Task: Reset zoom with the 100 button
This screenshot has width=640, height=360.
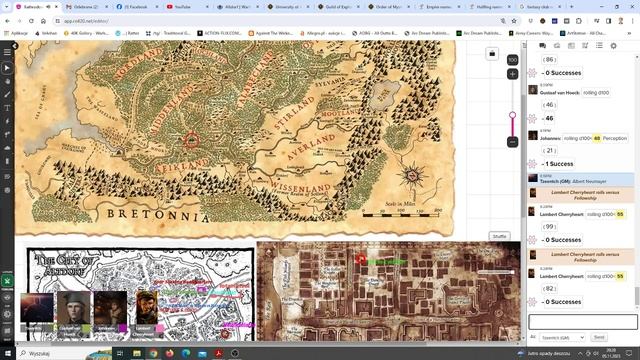Action: pyautogui.click(x=513, y=60)
